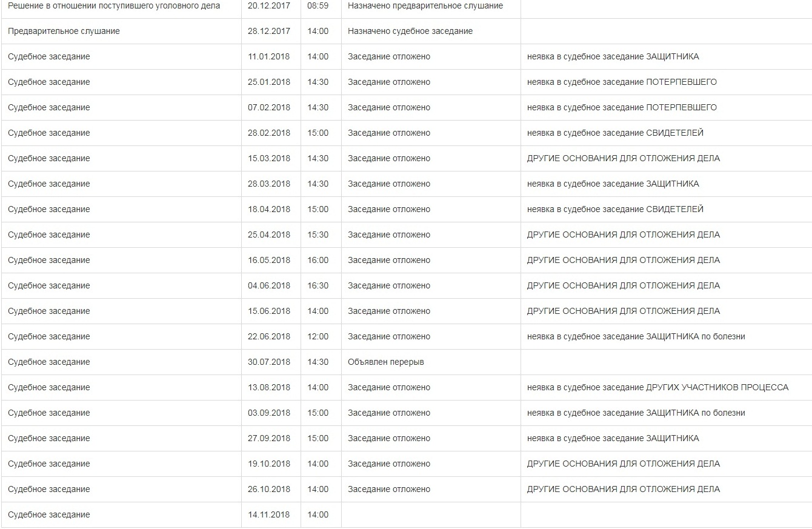Select the date 19.10.2018
Screen dimensions: 812x529
(x=269, y=464)
